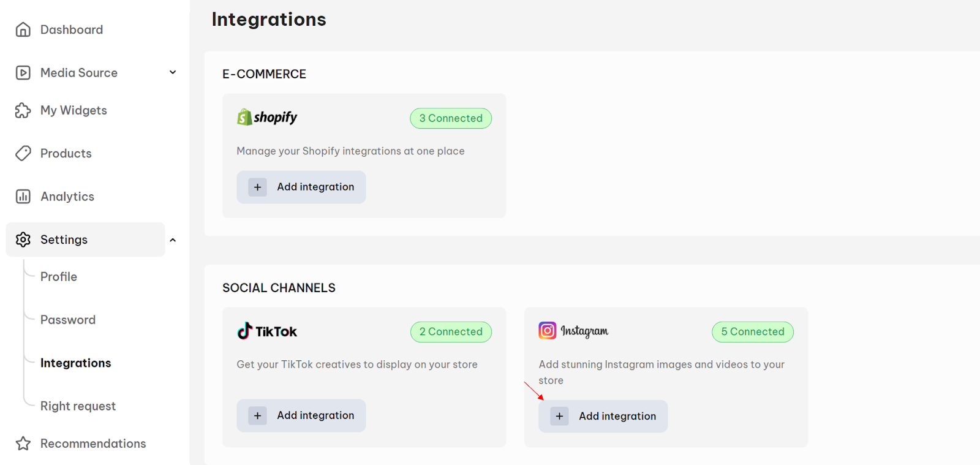This screenshot has height=465, width=980.
Task: Collapse the Settings submenu chevron
Action: [x=173, y=240]
